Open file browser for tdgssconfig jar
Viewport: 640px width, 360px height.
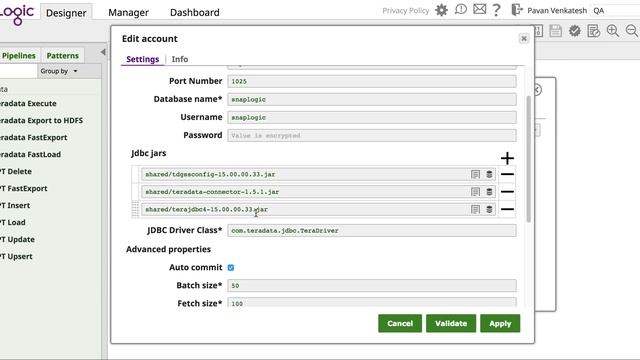(x=489, y=174)
